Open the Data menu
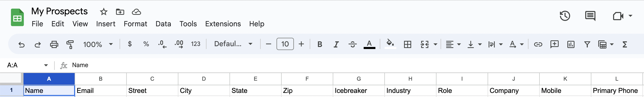Viewport: 644px width, 97px height. 163,24
